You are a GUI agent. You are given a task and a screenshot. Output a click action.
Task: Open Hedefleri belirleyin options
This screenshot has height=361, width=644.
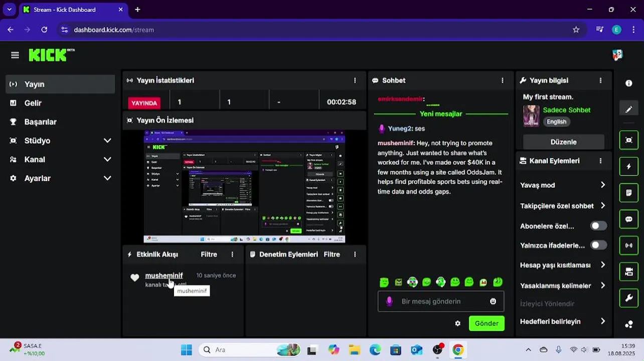click(x=564, y=321)
